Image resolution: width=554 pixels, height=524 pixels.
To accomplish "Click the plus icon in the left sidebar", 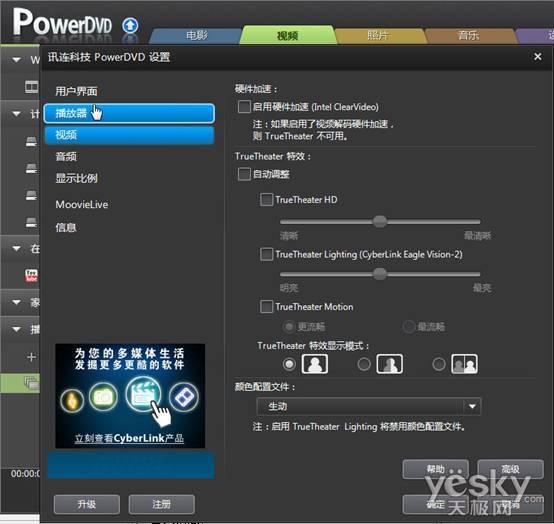I will click(31, 357).
